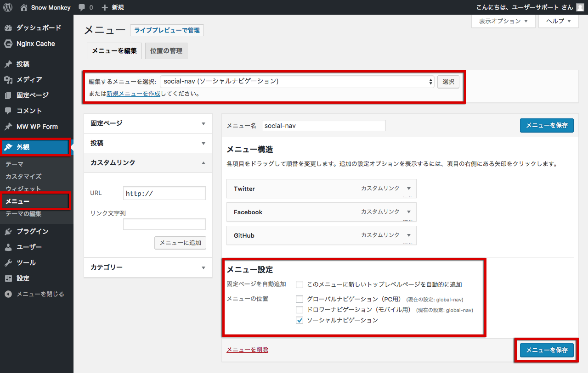Click the メディア icon in sidebar
This screenshot has width=588, height=373.
click(x=8, y=80)
